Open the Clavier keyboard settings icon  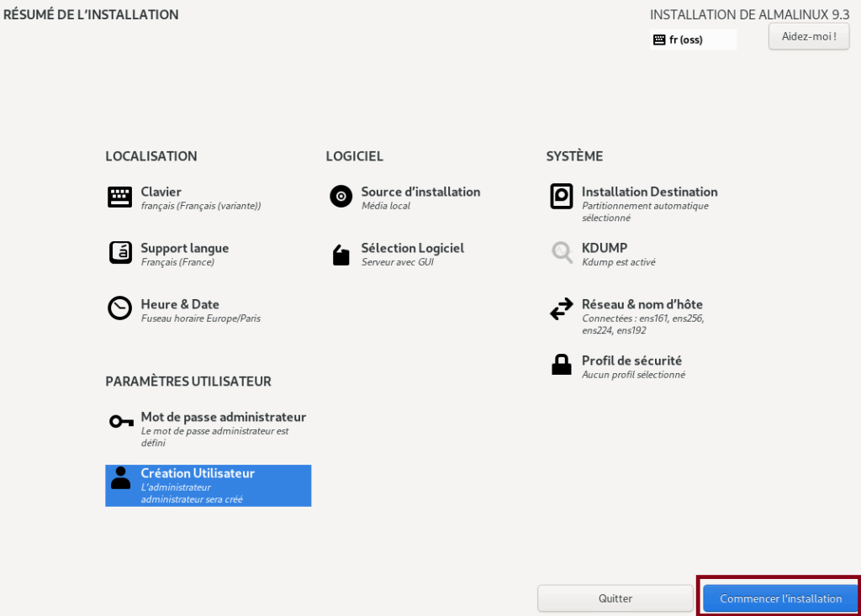119,197
